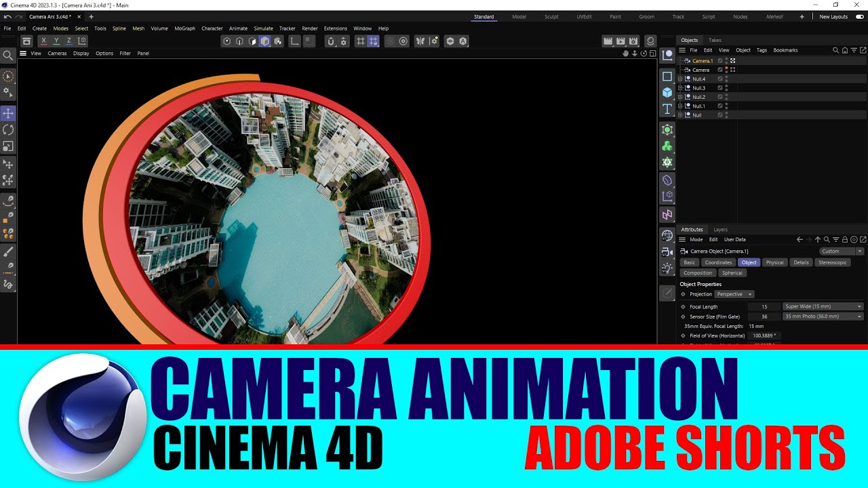
Task: Click the camera object palette icon
Action: pos(667,251)
